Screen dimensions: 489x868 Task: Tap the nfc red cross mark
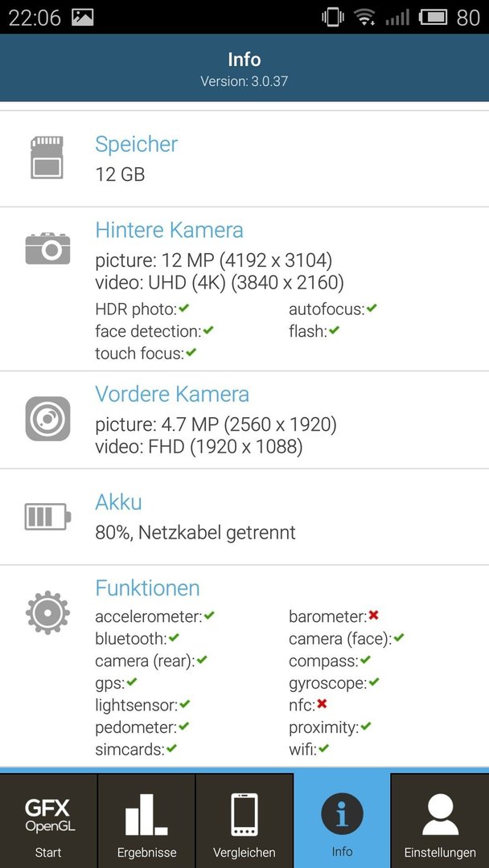322,704
